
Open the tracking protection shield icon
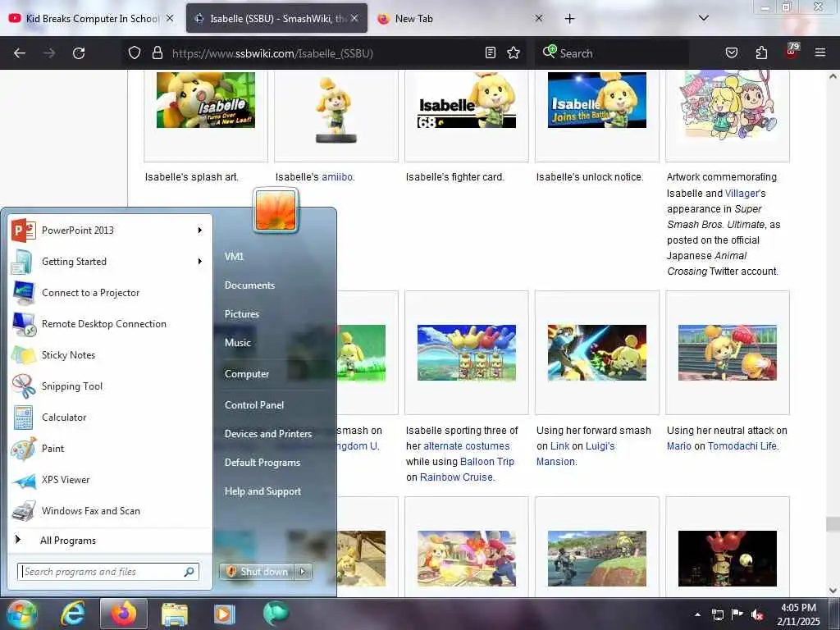[x=135, y=53]
